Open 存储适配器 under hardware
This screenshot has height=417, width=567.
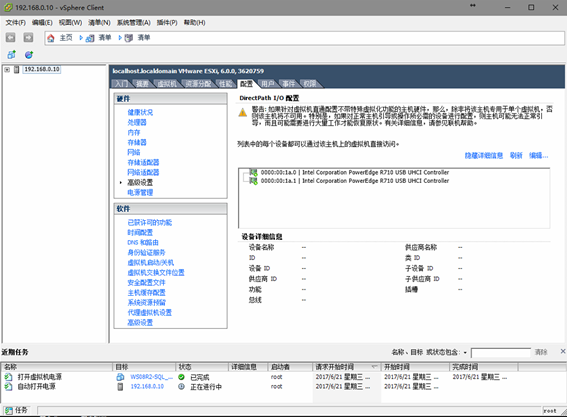click(143, 162)
